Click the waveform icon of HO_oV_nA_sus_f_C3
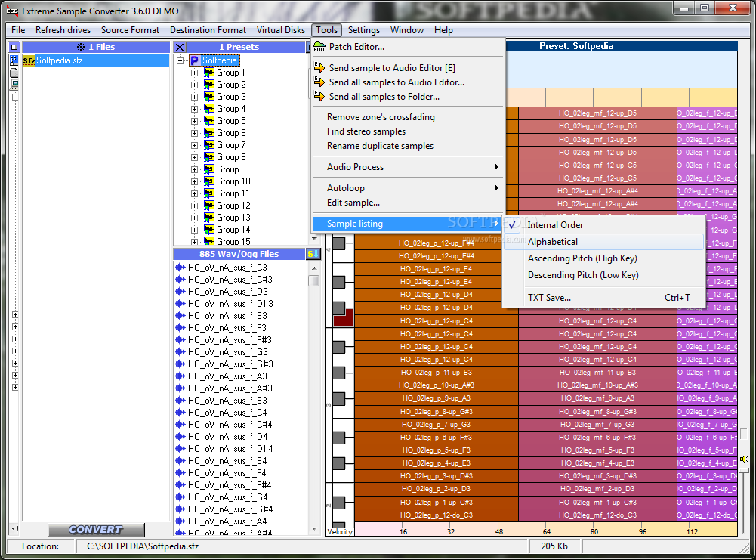756x560 pixels. coord(181,268)
